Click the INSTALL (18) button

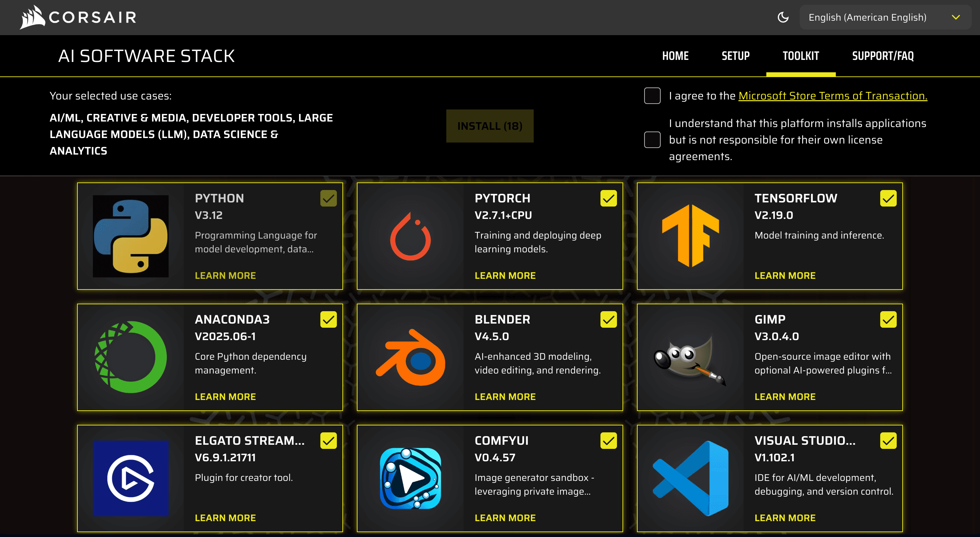click(490, 126)
